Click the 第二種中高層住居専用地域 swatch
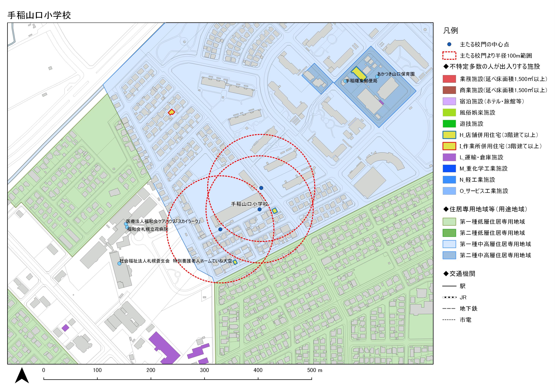The width and height of the screenshot is (555, 392). (x=449, y=255)
